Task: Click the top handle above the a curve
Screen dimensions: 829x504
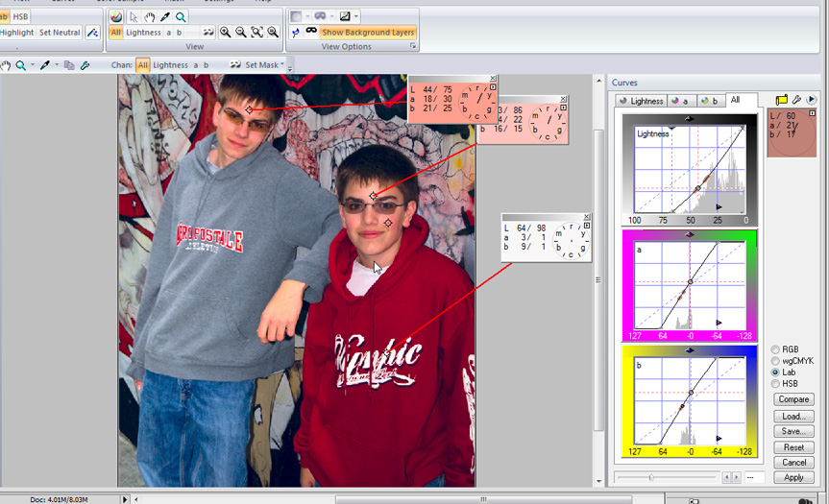Action: point(690,234)
